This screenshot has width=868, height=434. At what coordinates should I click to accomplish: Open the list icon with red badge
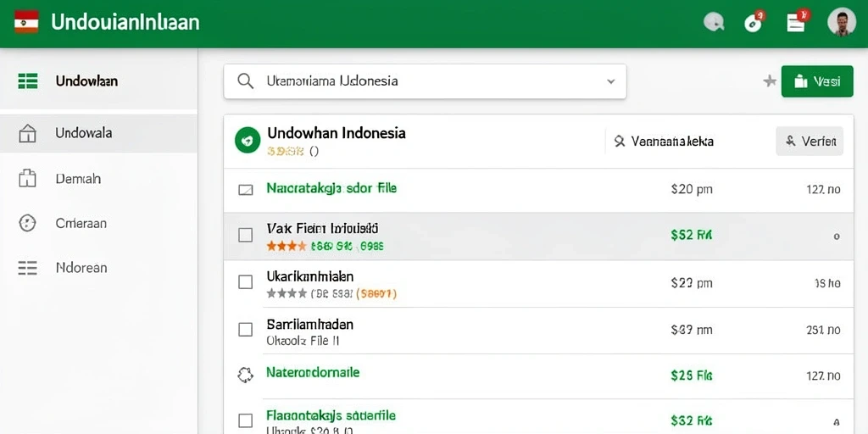point(797,21)
